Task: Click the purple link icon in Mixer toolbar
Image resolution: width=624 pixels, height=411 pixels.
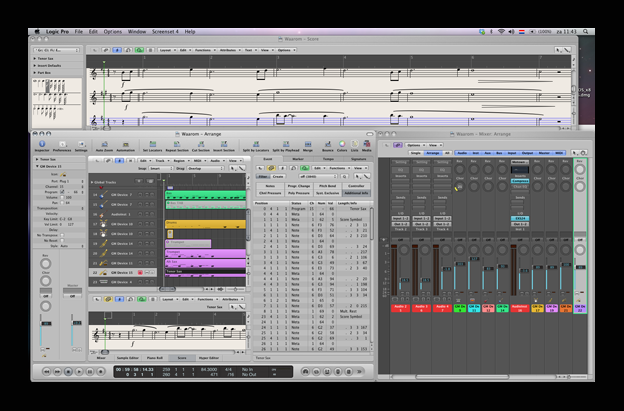Action: tap(398, 145)
